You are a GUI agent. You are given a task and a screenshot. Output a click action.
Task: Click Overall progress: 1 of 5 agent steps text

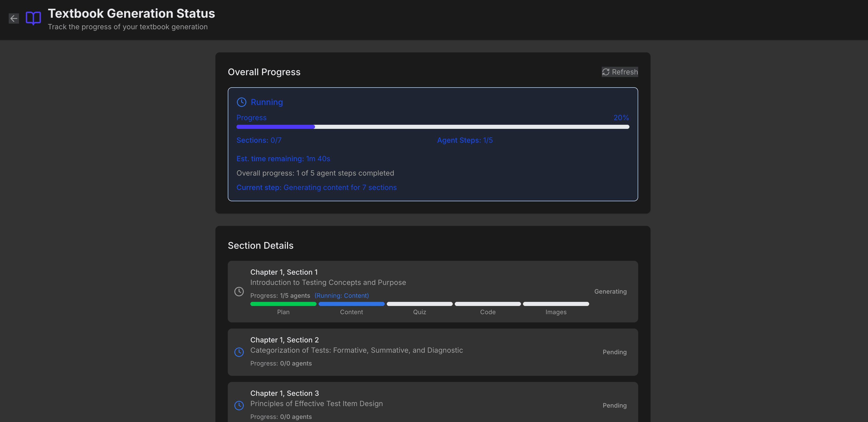[315, 173]
